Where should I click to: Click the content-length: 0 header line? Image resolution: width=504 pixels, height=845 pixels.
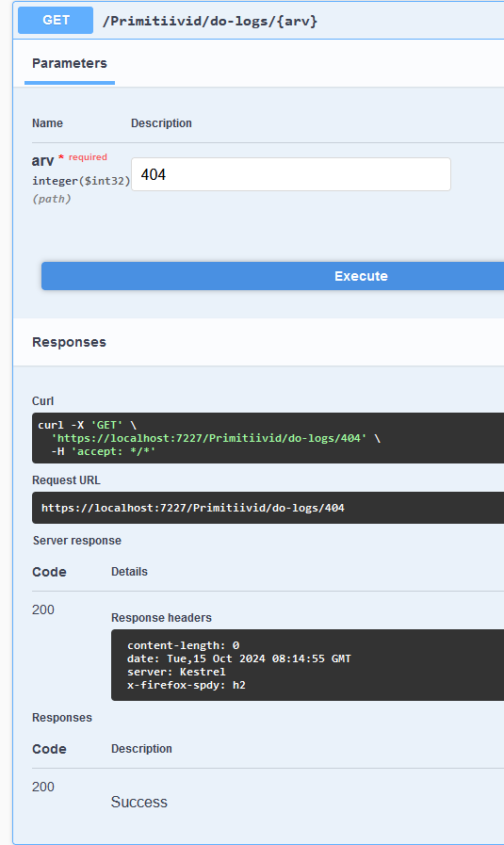point(184,645)
